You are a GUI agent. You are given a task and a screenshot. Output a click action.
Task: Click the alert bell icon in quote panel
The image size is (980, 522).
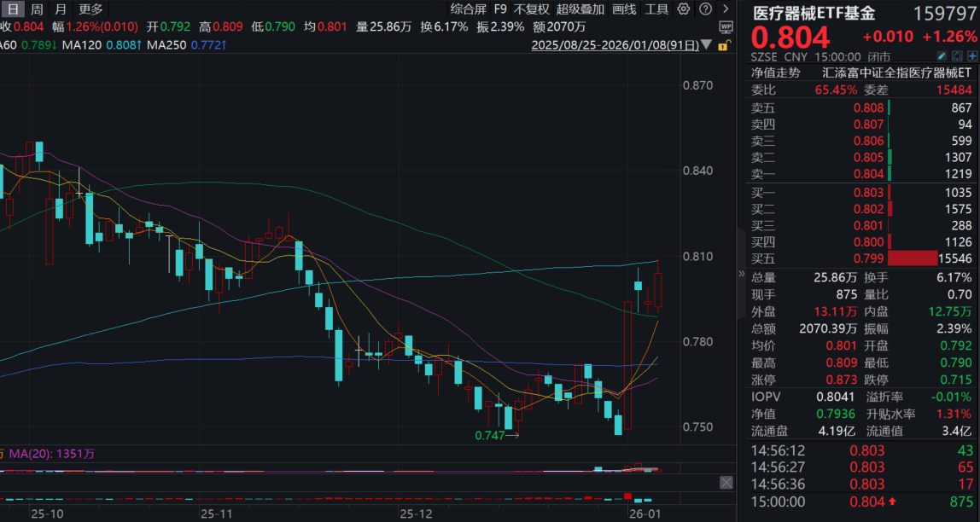click(x=958, y=56)
